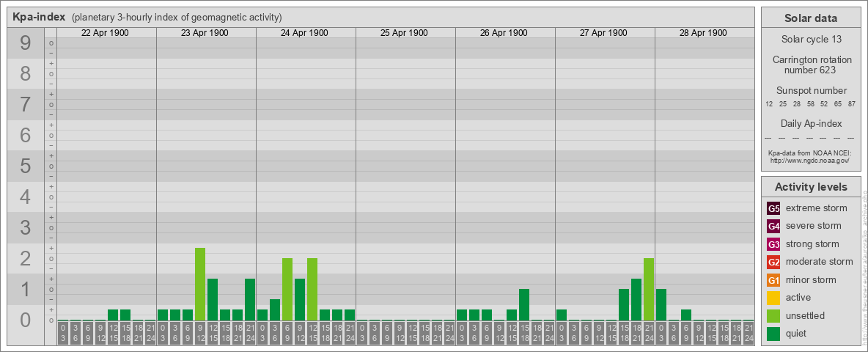
Task: Click Kp scale number 9
Action: 26,43
